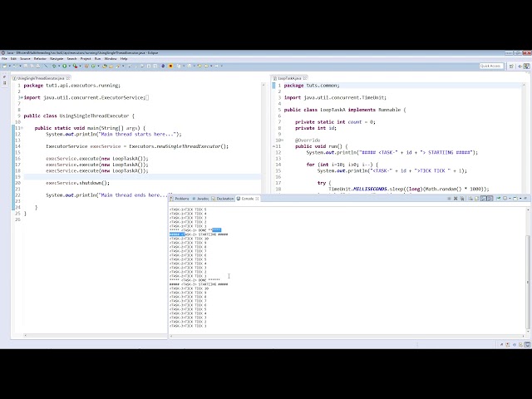Viewport: 532px width, 399px height.
Task: Open the Source menu
Action: click(x=25, y=59)
